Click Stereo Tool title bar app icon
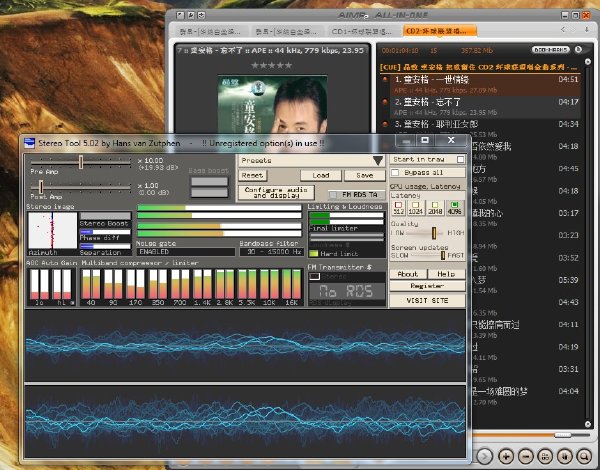 coord(29,143)
